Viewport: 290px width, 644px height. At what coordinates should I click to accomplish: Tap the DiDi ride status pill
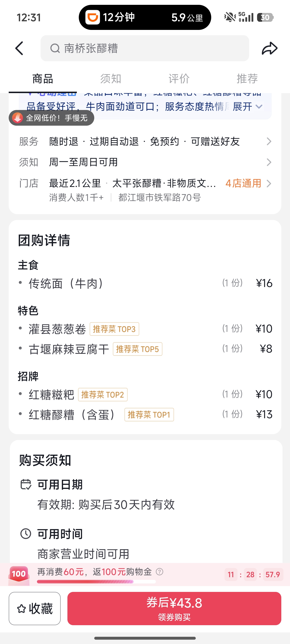pos(145,18)
